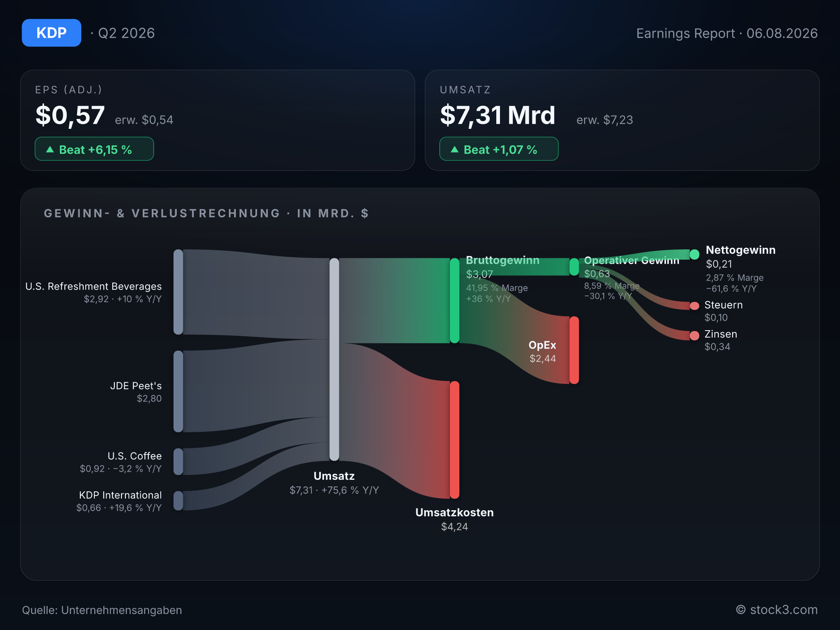
Task: Click the Gewinn- & Verlustrechnung section heading
Action: (206, 213)
